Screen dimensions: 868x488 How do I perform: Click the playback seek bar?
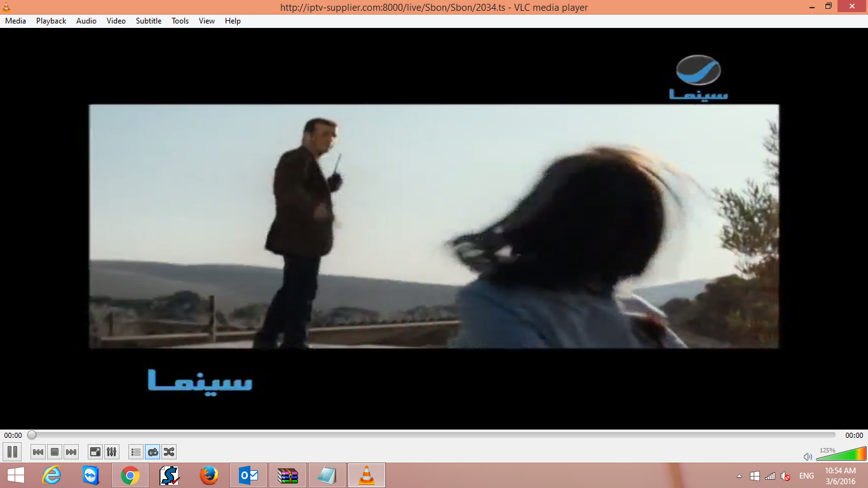pos(432,435)
